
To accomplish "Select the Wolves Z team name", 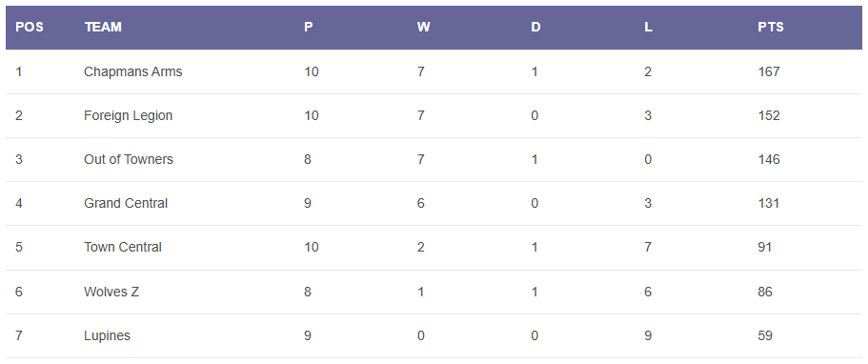I will point(111,292).
